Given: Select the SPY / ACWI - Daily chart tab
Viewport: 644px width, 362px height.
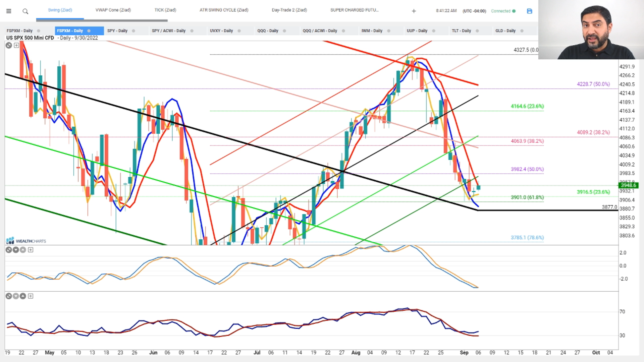Looking at the screenshot, I should (x=169, y=31).
